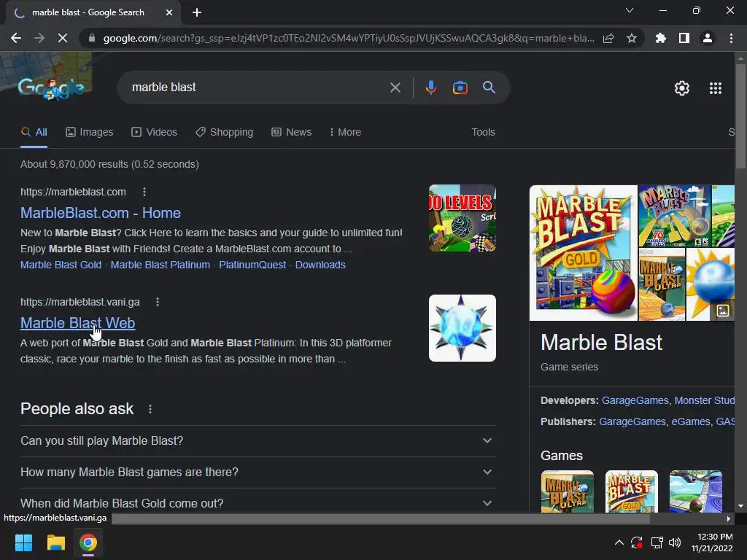
Task: Open volume control in tray
Action: pos(675,542)
